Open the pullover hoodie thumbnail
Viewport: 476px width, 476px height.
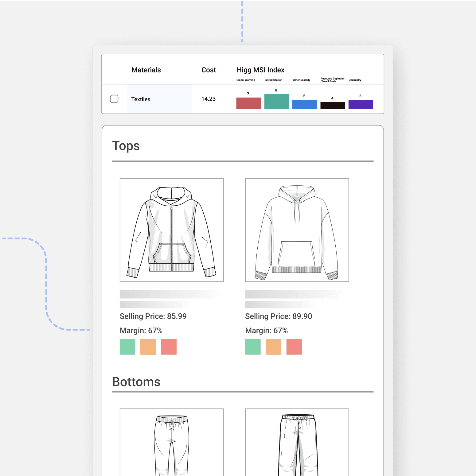(297, 230)
